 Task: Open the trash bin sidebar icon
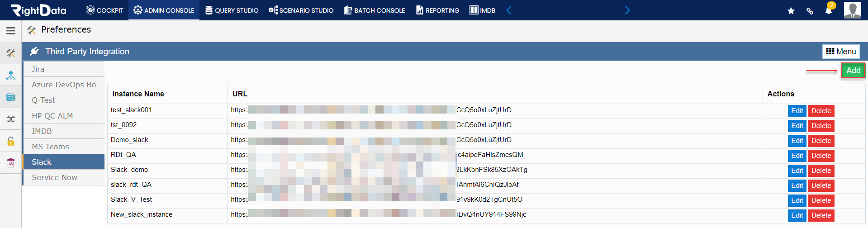point(11,162)
